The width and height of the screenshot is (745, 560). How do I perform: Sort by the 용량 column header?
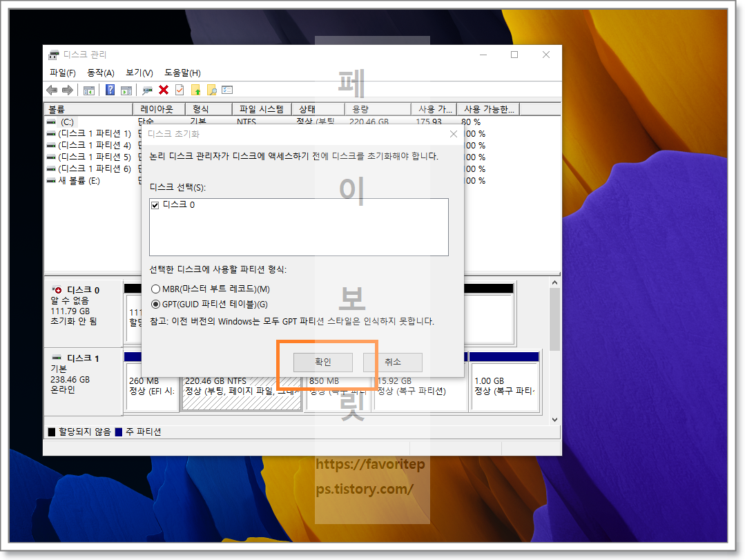pos(378,109)
